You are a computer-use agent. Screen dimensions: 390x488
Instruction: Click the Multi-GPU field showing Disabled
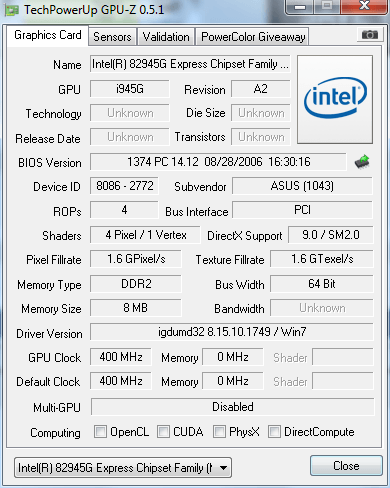point(233,407)
